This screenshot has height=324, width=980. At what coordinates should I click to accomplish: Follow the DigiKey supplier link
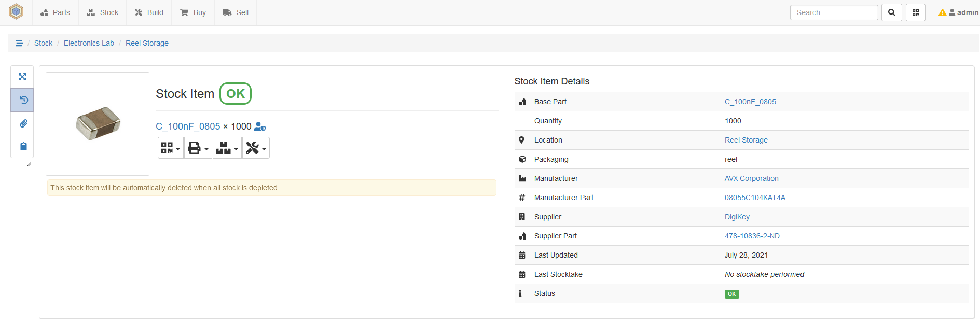(737, 217)
